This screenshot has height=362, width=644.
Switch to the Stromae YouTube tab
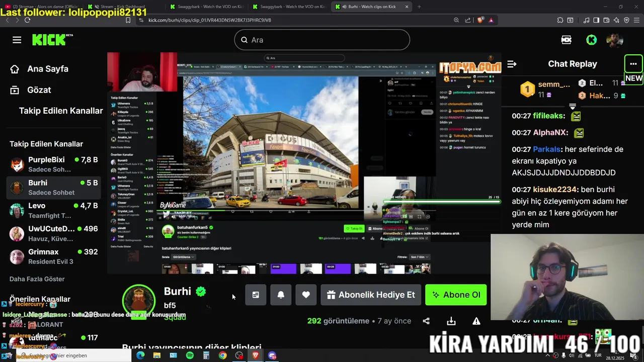[41, 7]
